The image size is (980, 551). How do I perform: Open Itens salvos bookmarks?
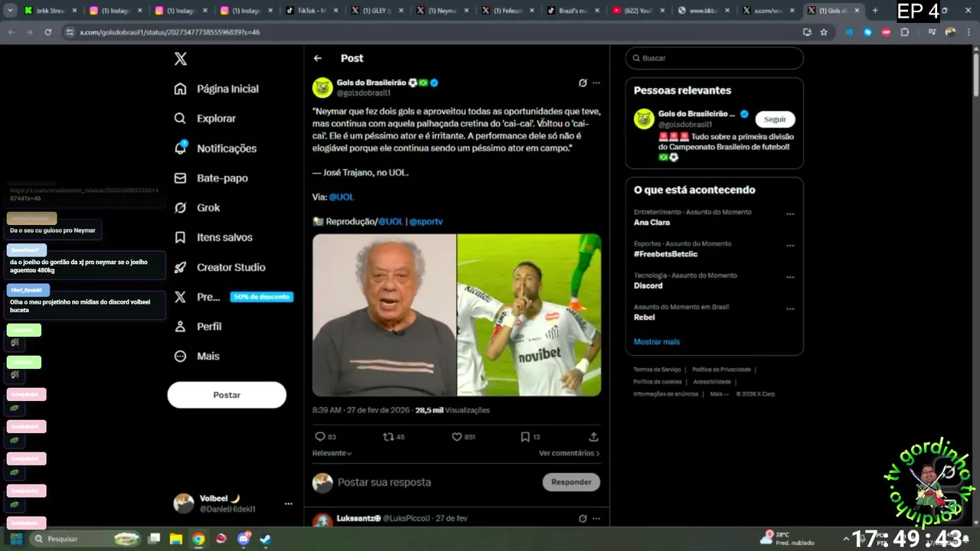pos(214,237)
